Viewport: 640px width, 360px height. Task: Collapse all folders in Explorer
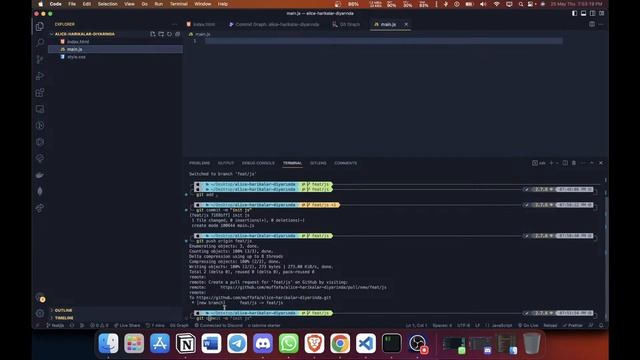coord(178,34)
